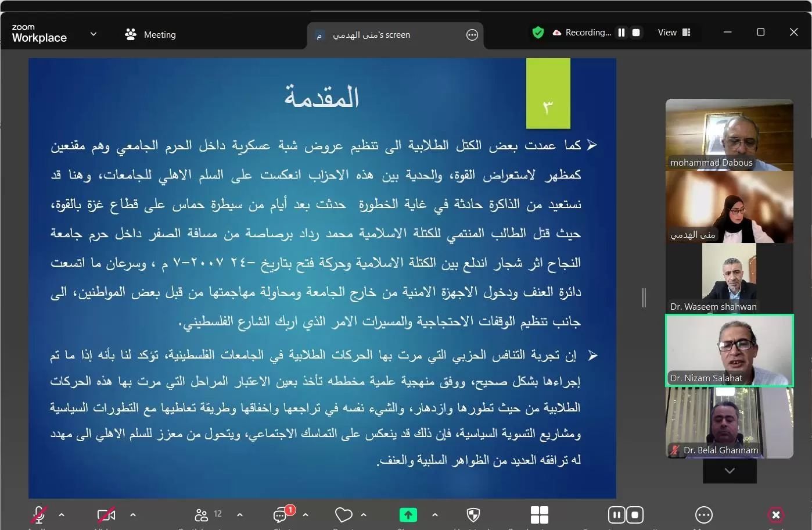
Task: Switch to the Meeting tab
Action: pos(150,35)
